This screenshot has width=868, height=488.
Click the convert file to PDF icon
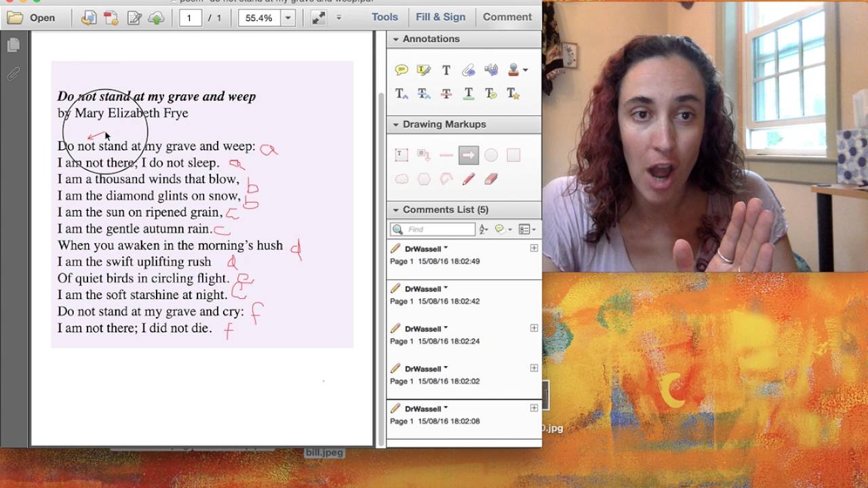(89, 18)
